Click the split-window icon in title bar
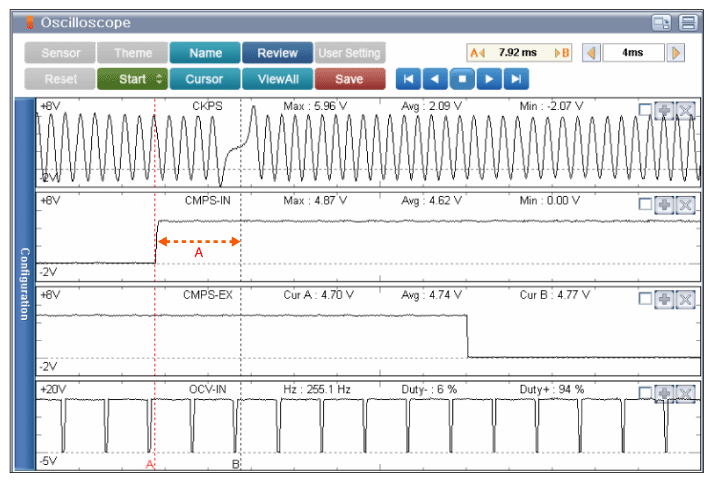Viewport: 713px width, 482px height. 661,23
